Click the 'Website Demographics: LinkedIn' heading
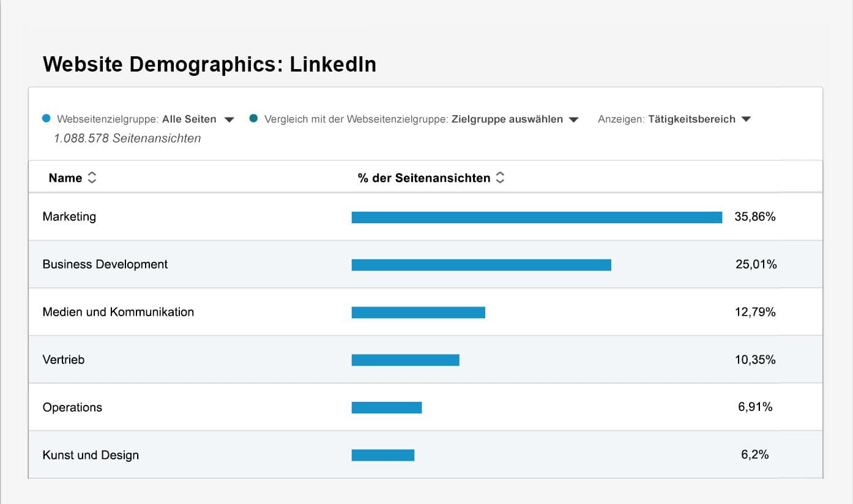 [209, 64]
